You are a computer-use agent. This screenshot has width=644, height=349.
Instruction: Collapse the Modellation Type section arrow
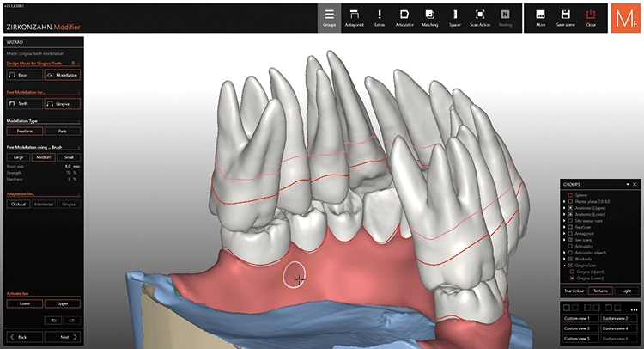click(x=78, y=121)
